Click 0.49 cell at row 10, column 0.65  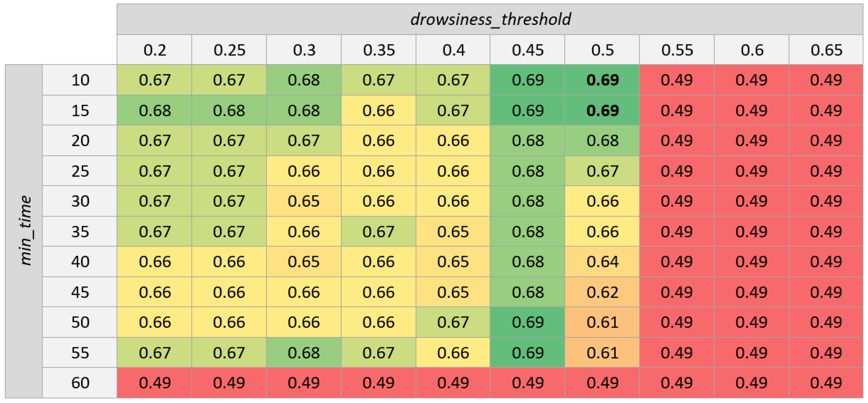[x=826, y=80]
